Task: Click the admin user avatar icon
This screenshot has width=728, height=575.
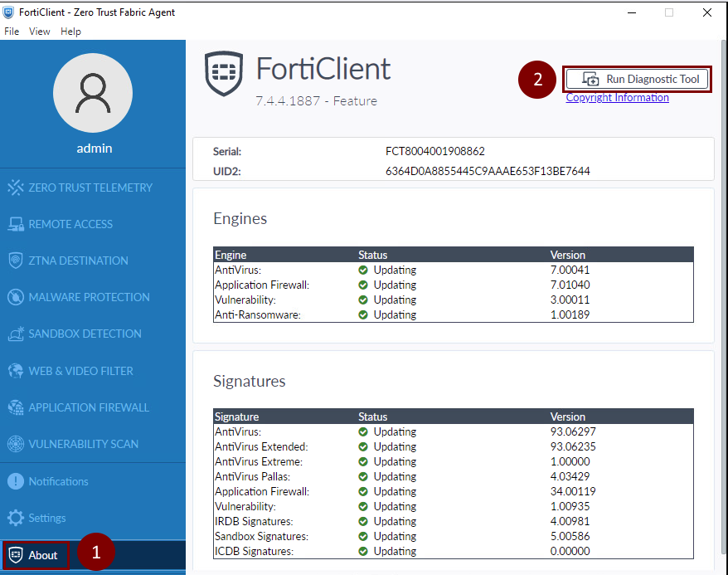Action: pyautogui.click(x=93, y=93)
